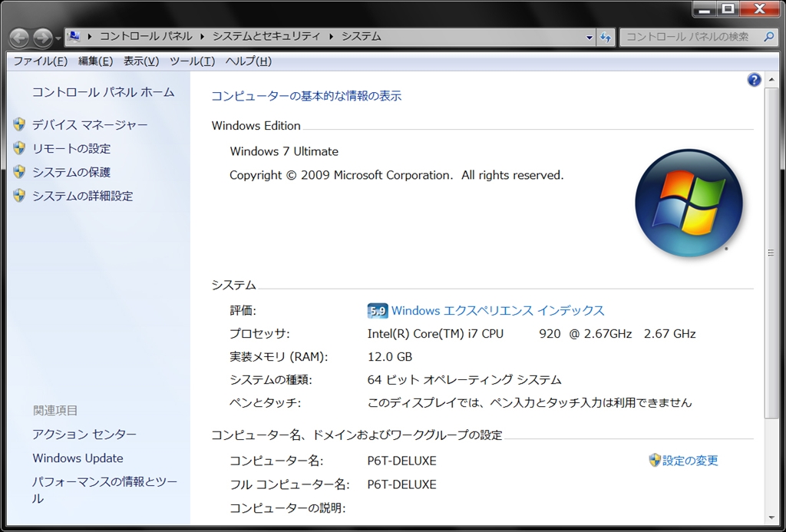Expand the arrow after システムとセキュリティ breadcrumb
Viewport: 786px width, 532px height.
tap(332, 37)
